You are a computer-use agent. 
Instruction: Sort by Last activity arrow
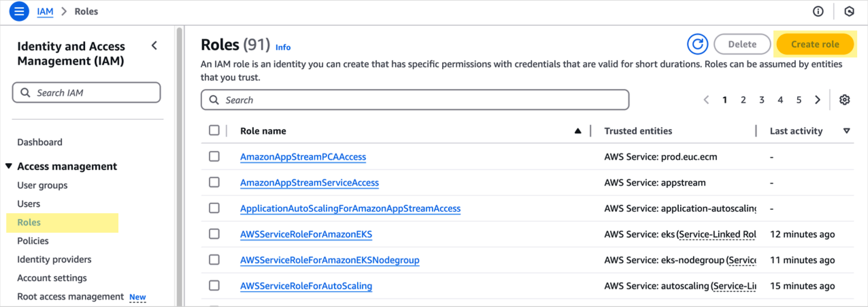pos(847,131)
